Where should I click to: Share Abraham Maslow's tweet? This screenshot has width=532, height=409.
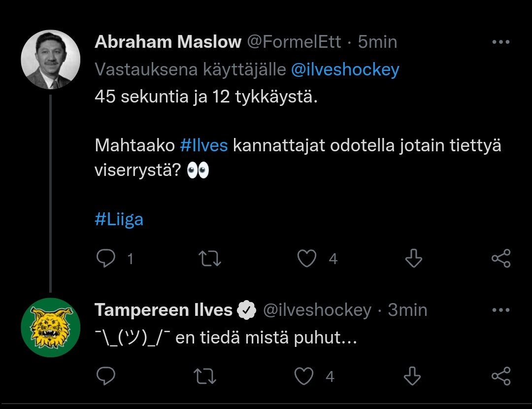point(501,258)
